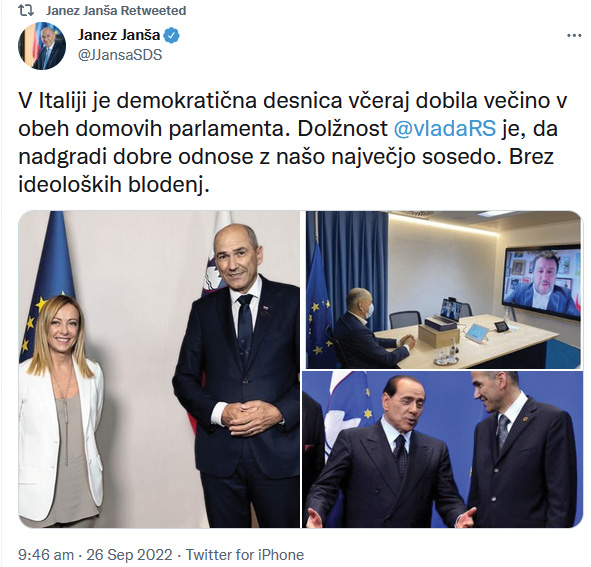Image resolution: width=591 pixels, height=567 pixels.
Task: Click the wall screen in the meeting photo
Action: click(x=542, y=283)
